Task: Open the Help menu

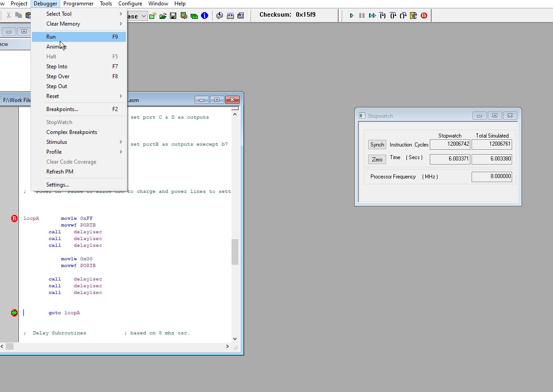Action: pos(180,4)
